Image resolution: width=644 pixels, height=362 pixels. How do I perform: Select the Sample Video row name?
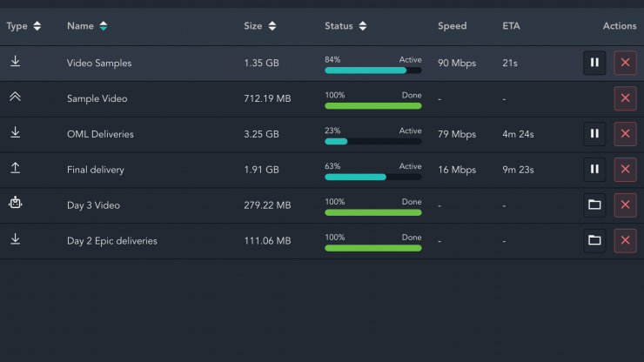click(x=97, y=99)
